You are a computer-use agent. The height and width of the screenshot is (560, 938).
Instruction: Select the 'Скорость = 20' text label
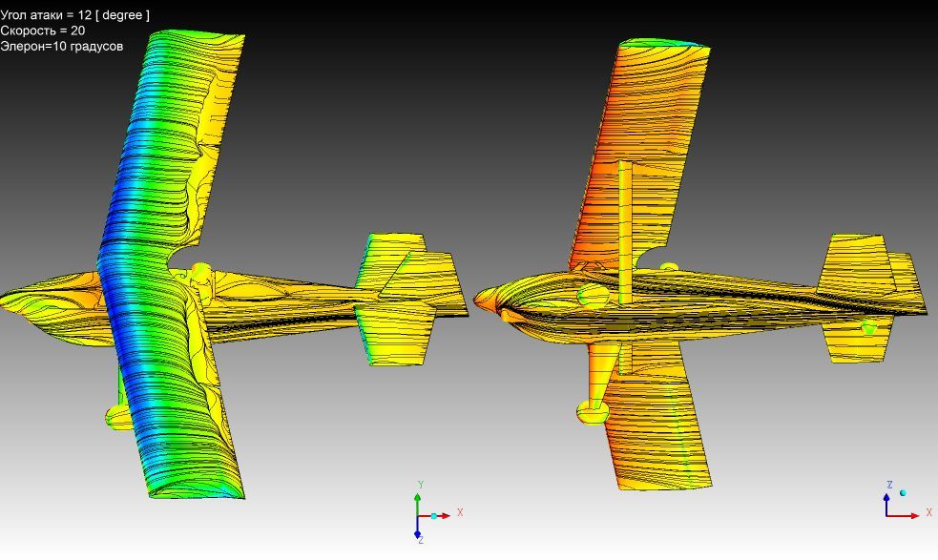click(43, 31)
